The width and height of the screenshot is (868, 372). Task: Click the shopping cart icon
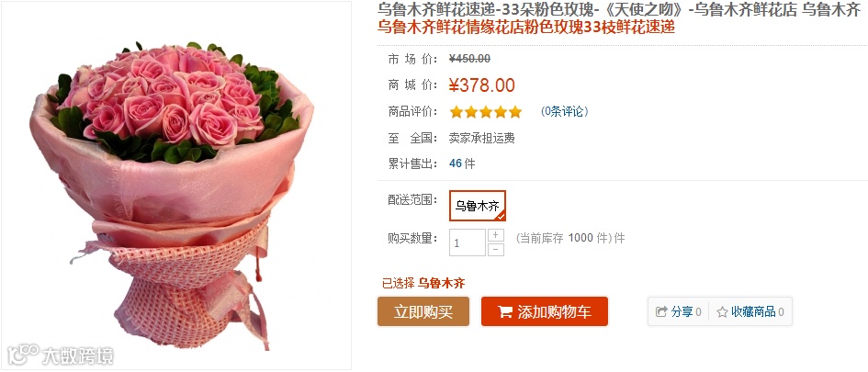pyautogui.click(x=505, y=312)
